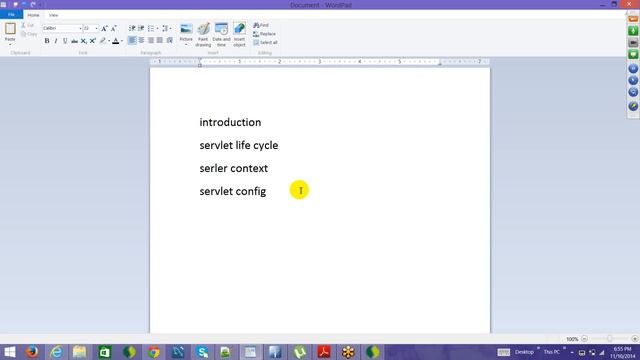Decrease paragraph indent
The image size is (640, 360).
132,28
